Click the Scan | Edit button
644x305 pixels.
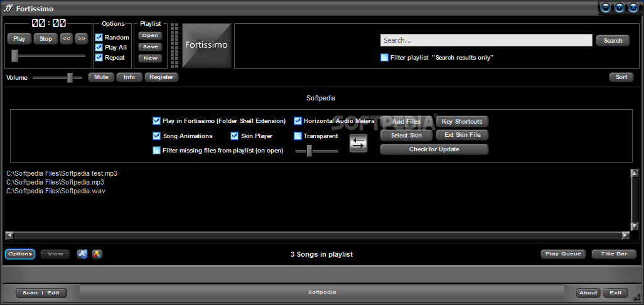click(41, 293)
